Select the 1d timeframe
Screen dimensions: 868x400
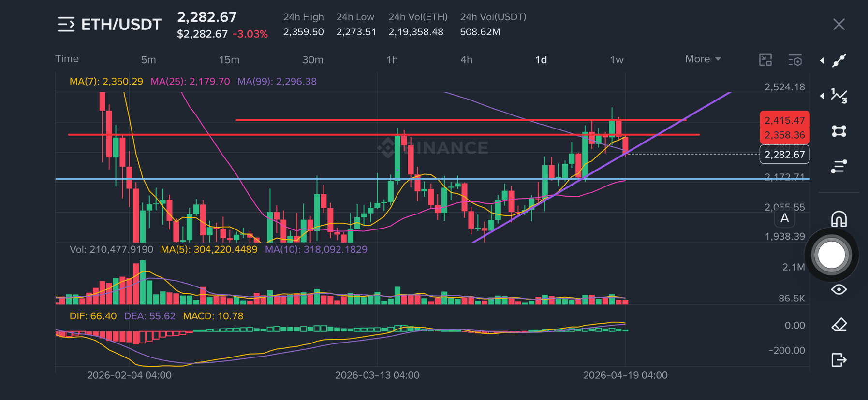pyautogui.click(x=541, y=60)
